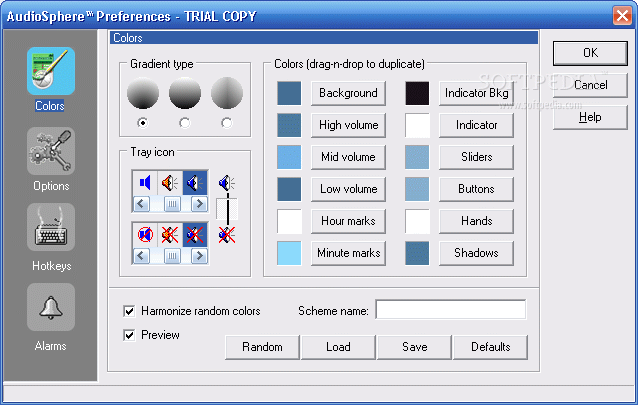Image resolution: width=638 pixels, height=405 pixels.
Task: Select the second gradient sphere thumbnail
Action: tap(185, 93)
